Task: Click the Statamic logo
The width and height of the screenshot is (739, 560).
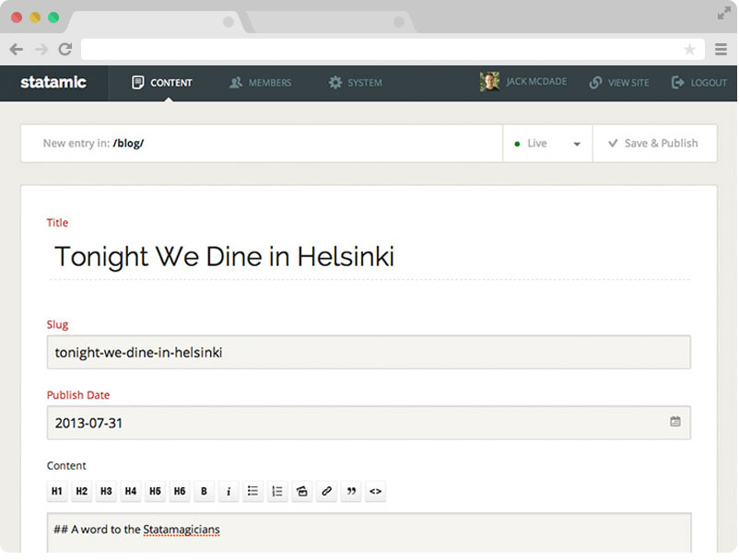Action: tap(53, 82)
